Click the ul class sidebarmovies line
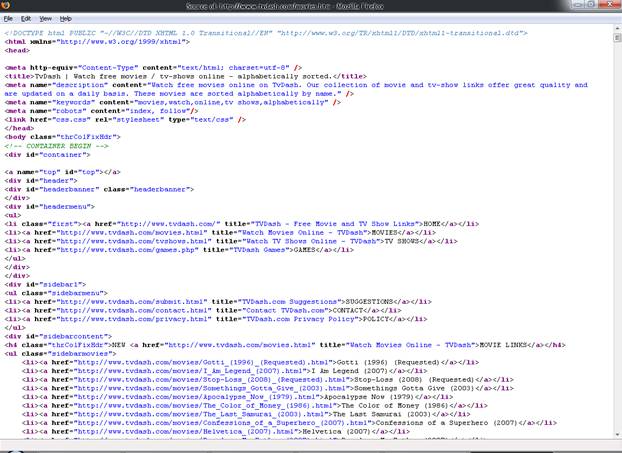 pyautogui.click(x=60, y=353)
